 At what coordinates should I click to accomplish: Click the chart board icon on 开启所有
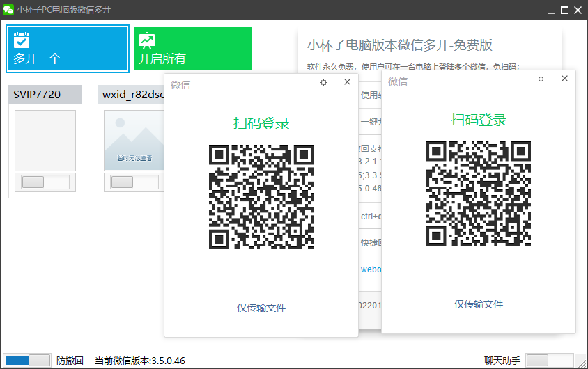(x=146, y=40)
